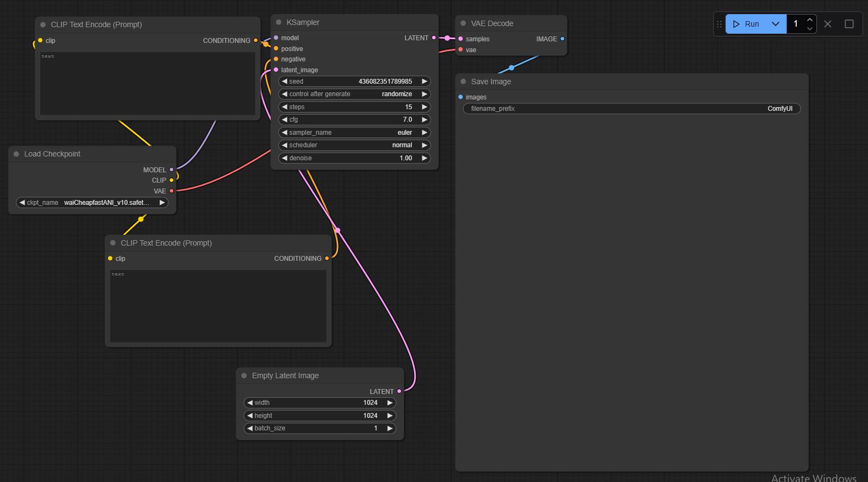Select next checkpoint with ckpt_name right arrow
Image resolution: width=868 pixels, height=482 pixels.
162,203
